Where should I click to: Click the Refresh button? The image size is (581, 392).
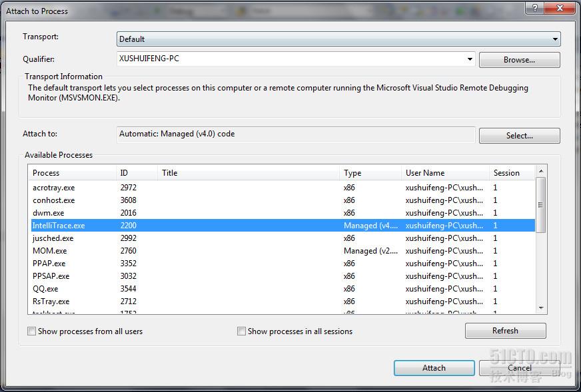click(505, 331)
